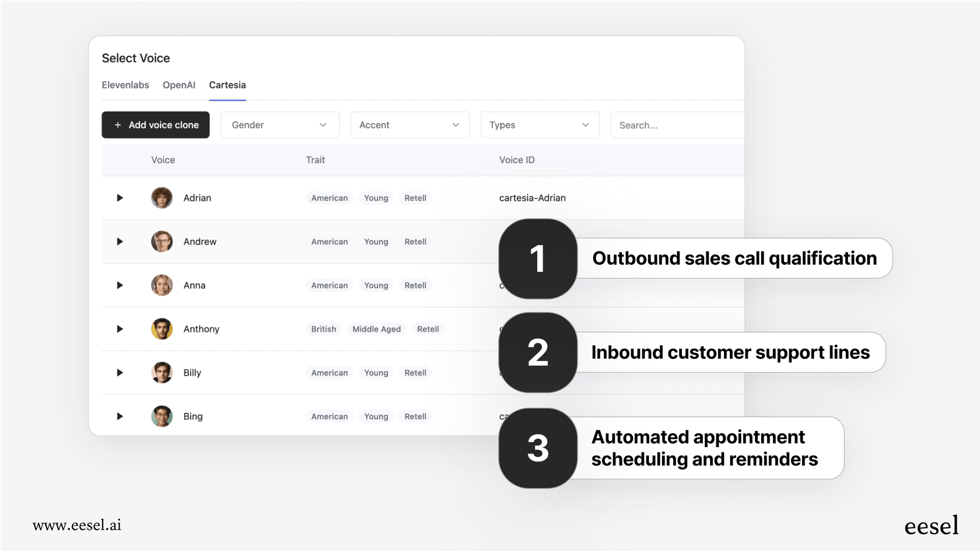Viewport: 980px width, 551px height.
Task: Click Adrian's avatar picture
Action: click(162, 198)
